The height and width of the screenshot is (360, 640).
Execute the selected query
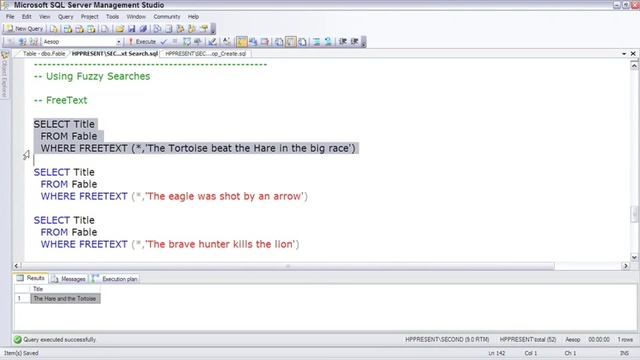coord(142,42)
